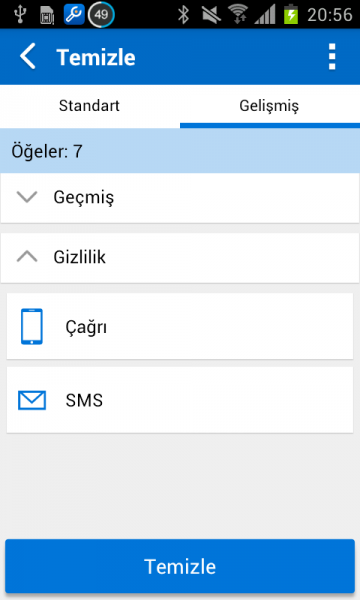Tap the blue wrench notification icon
The height and width of the screenshot is (600, 360).
pyautogui.click(x=74, y=14)
